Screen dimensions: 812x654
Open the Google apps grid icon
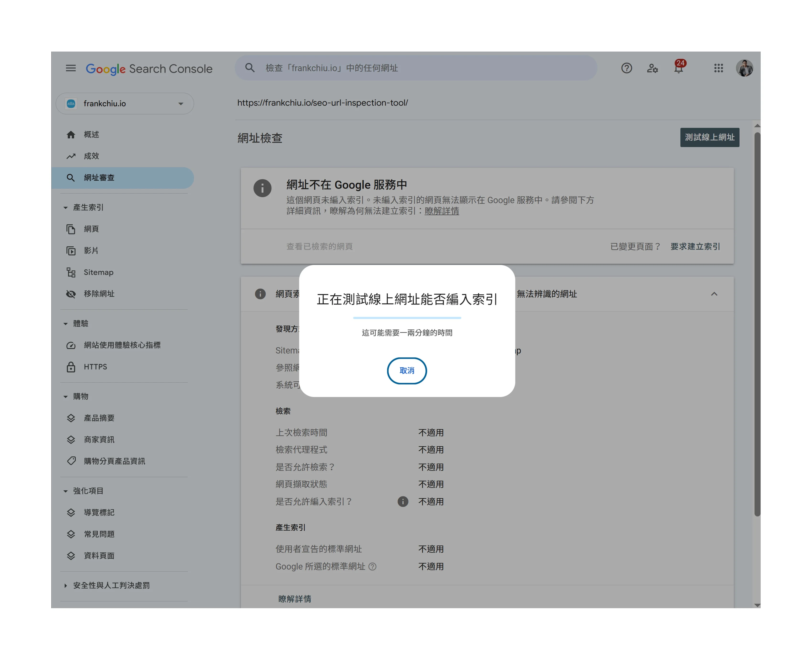point(718,68)
